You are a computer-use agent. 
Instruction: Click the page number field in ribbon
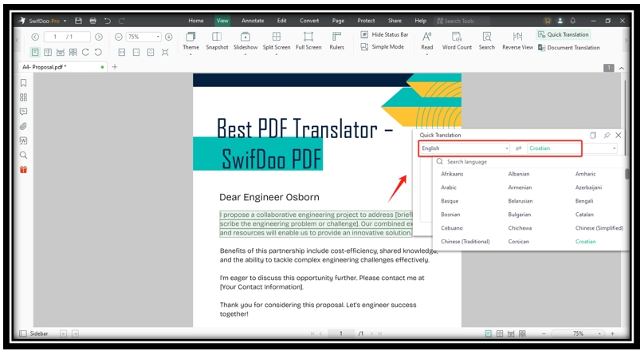(x=66, y=37)
